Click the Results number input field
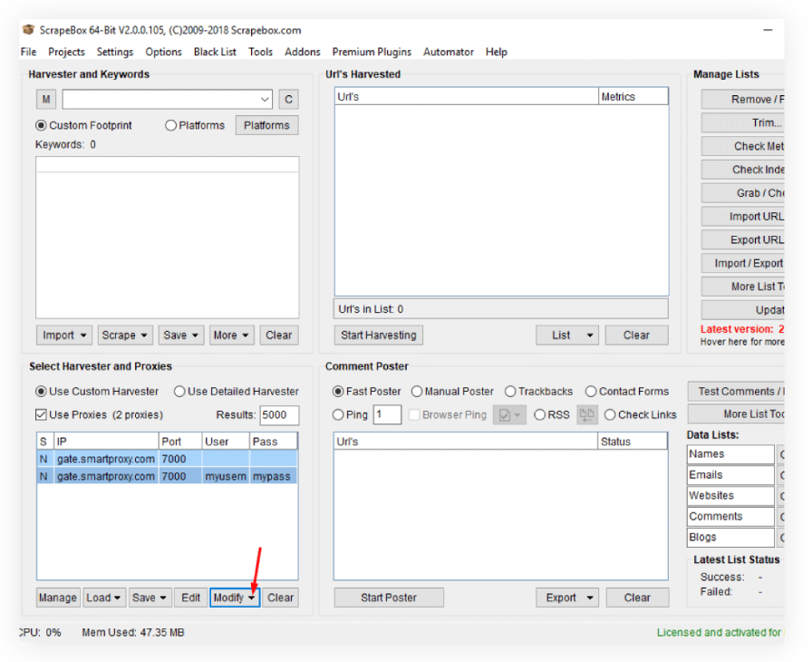 click(278, 415)
